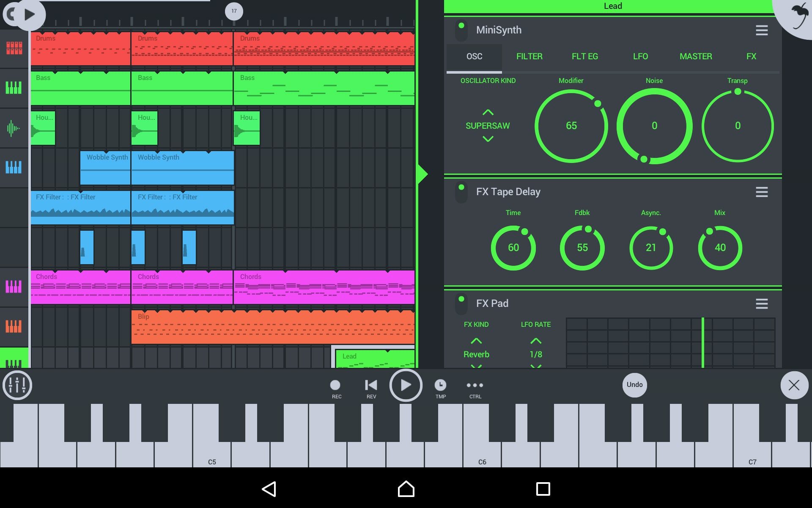
Task: Select the LFO tab in MiniSynth
Action: [640, 56]
